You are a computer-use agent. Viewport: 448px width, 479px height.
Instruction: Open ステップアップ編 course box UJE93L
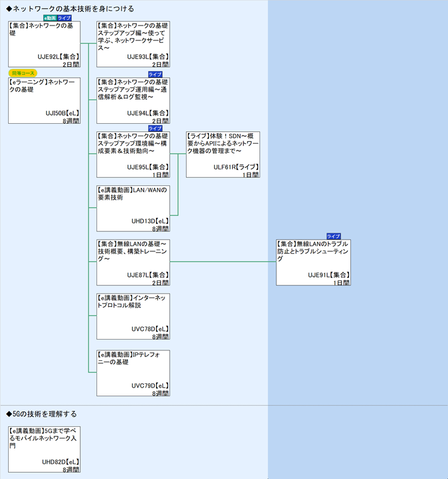pyautogui.click(x=133, y=44)
